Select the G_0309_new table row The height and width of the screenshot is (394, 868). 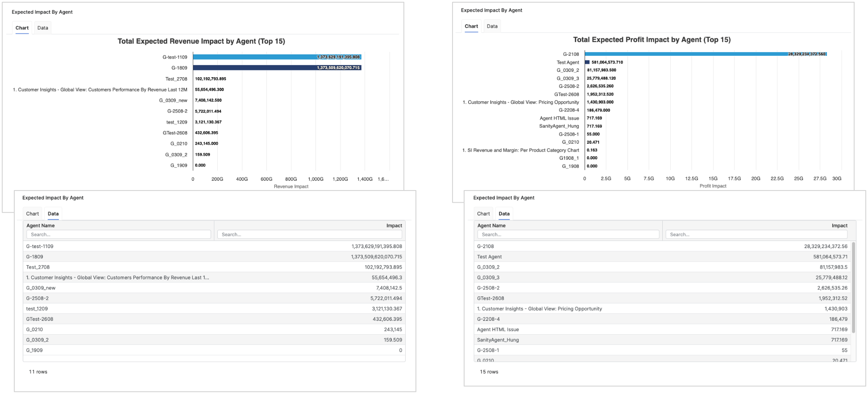(x=214, y=288)
